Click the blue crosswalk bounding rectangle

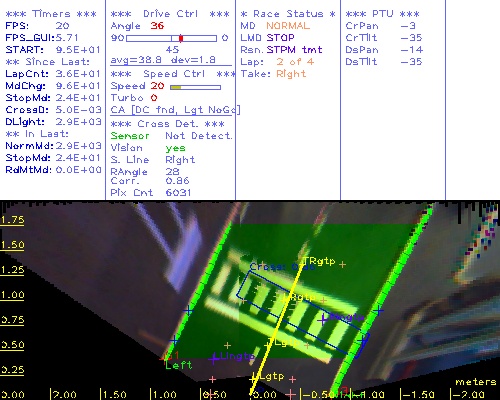tap(303, 314)
